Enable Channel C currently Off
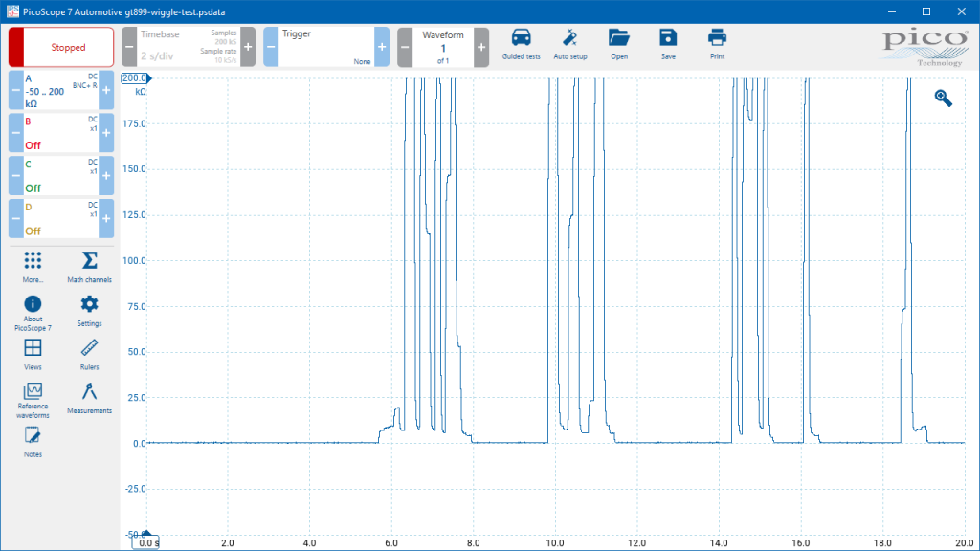This screenshot has height=551, width=980. pos(61,176)
